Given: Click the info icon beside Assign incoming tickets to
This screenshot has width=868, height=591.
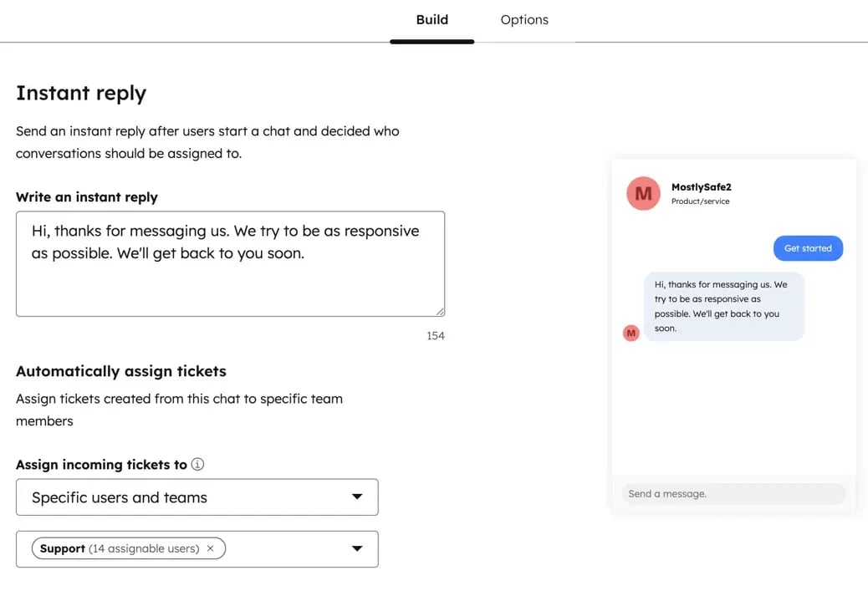Looking at the screenshot, I should (x=197, y=464).
